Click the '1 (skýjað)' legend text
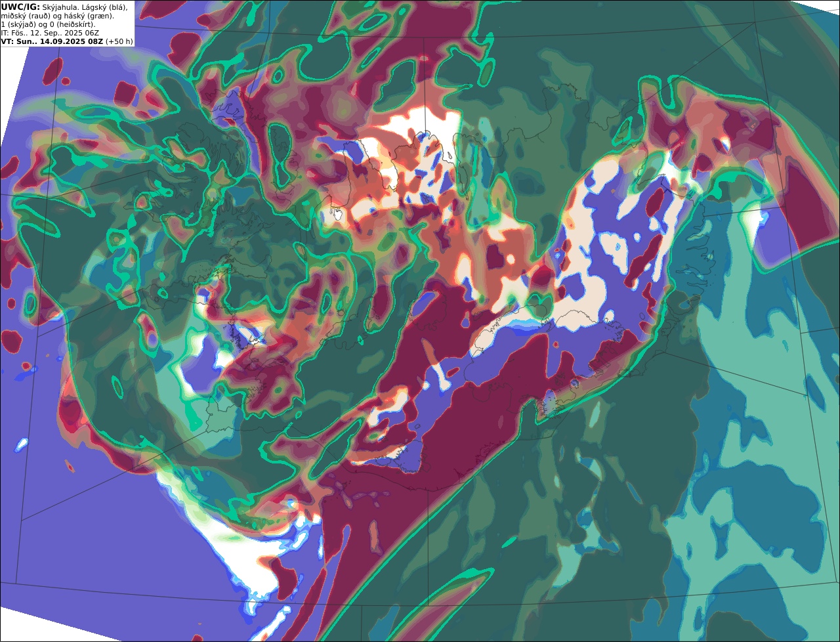The height and width of the screenshot is (642, 840). pos(18,25)
